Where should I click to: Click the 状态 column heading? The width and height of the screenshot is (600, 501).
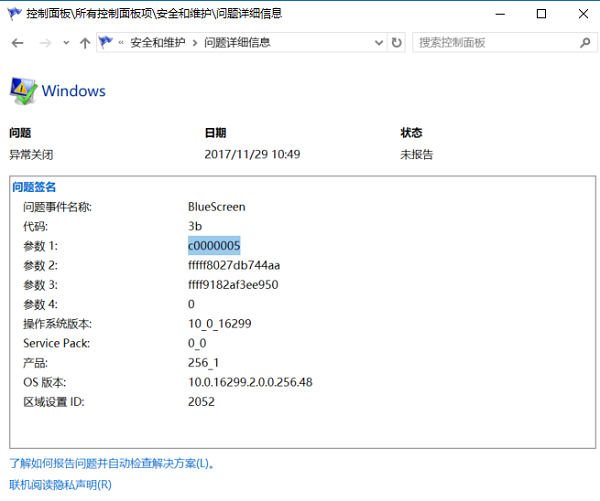411,133
